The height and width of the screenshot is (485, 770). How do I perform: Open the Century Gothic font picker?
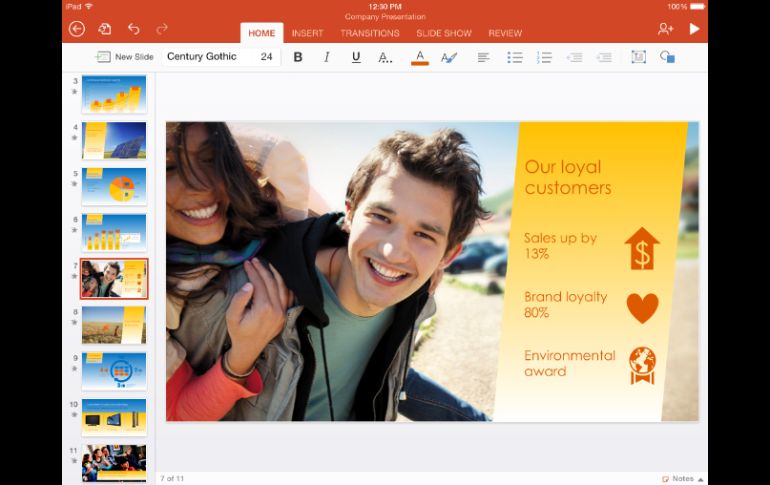coord(202,57)
